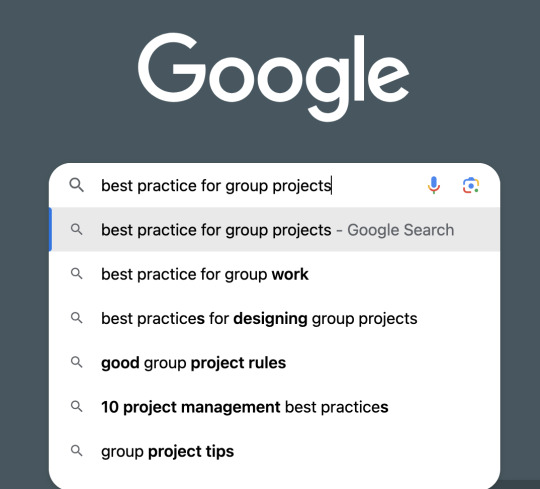This screenshot has width=540, height=489.
Task: Click after the word 'projects' in search box
Action: tap(332, 186)
